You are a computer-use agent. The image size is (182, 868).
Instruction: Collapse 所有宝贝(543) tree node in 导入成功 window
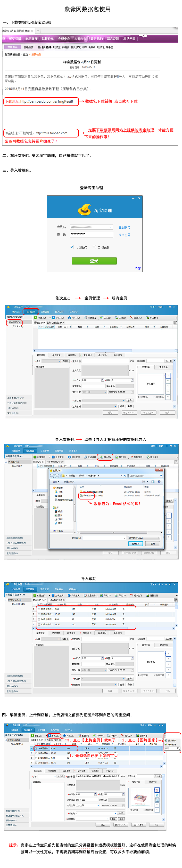point(6,600)
